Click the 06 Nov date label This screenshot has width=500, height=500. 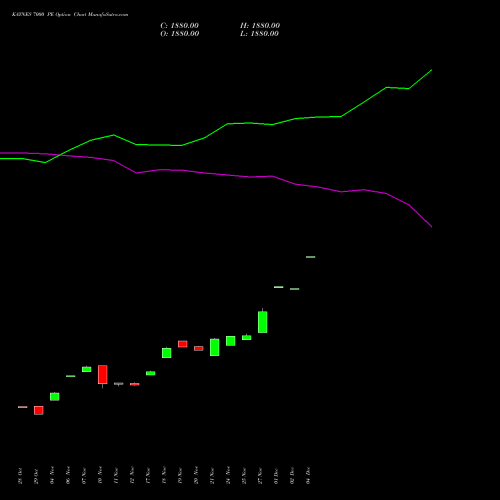pyautogui.click(x=68, y=475)
